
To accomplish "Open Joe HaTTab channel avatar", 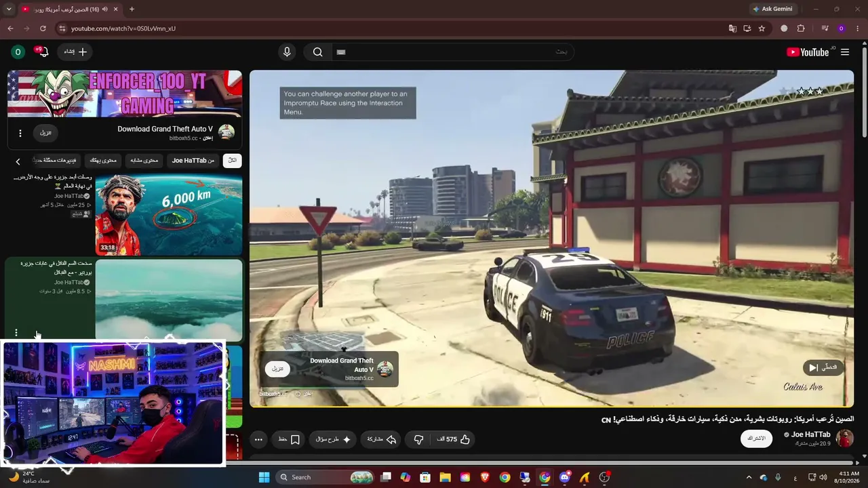I will click(844, 439).
